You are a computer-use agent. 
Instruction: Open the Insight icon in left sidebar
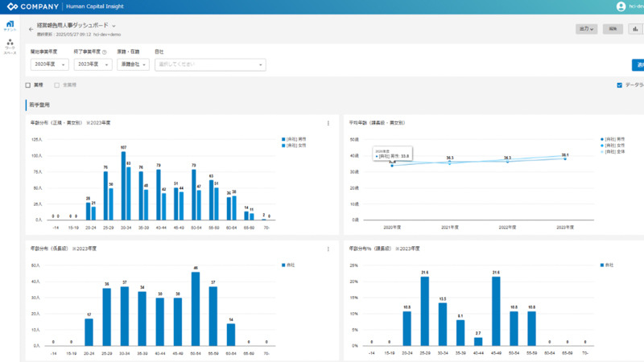point(10,25)
